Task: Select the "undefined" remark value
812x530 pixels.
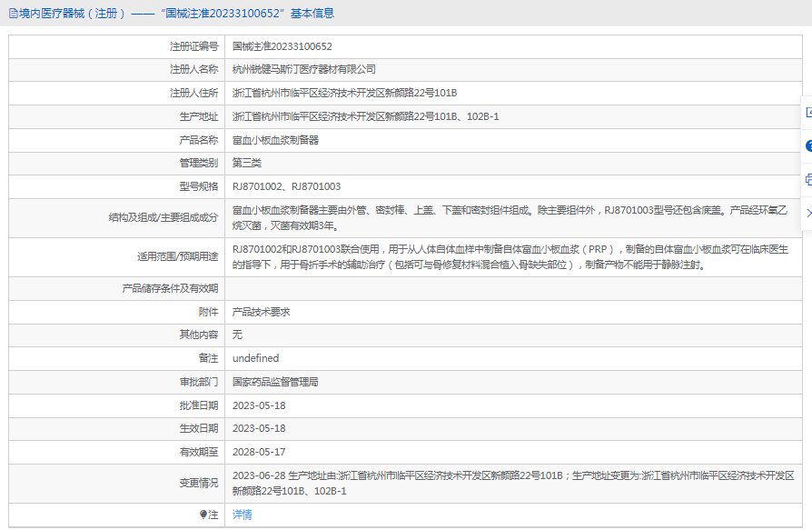Action: [x=256, y=358]
